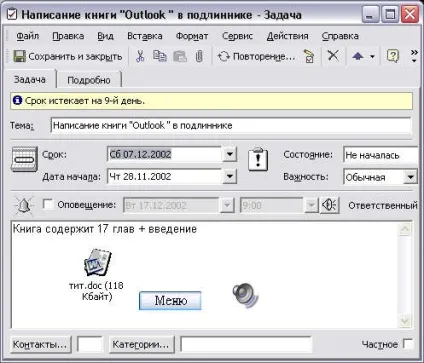Image resolution: width=424 pixels, height=363 pixels.
Task: Expand the dropdown beside the blue up arrow
Action: tap(372, 57)
